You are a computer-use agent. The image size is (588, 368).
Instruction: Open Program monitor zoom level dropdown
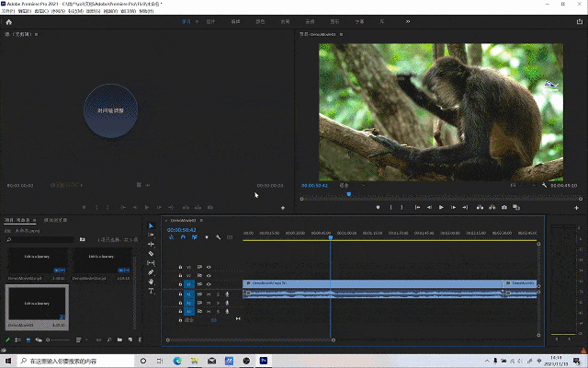345,185
